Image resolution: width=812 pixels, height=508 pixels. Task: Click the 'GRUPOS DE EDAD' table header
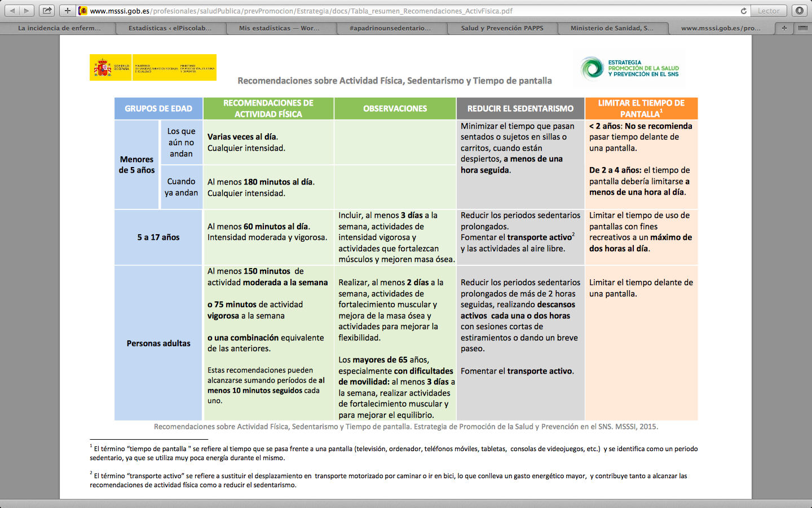point(158,108)
